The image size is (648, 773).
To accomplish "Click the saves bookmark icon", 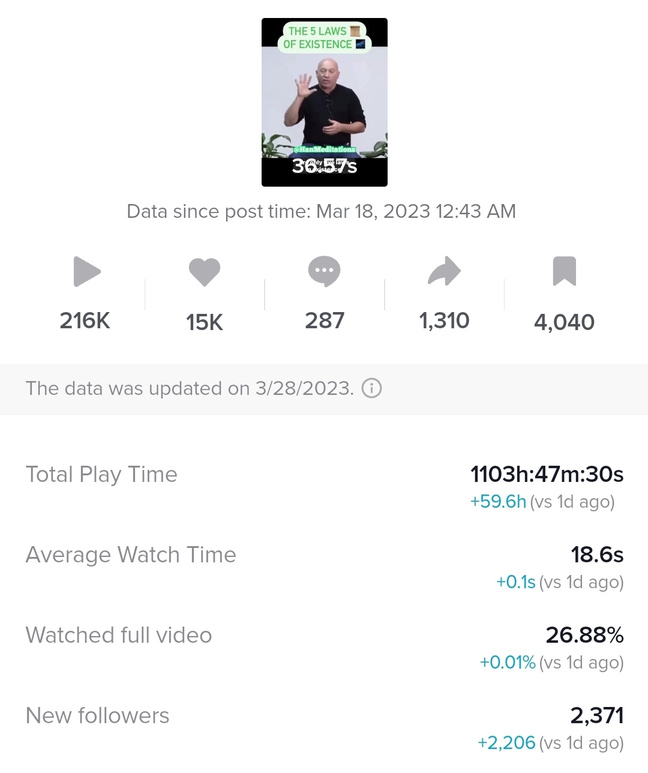I will pos(564,271).
